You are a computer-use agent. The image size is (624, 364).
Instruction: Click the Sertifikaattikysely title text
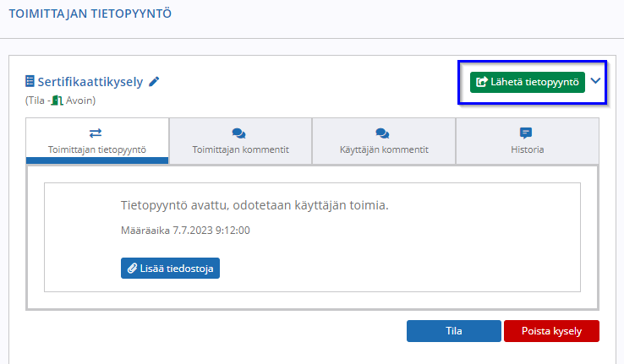(90, 82)
